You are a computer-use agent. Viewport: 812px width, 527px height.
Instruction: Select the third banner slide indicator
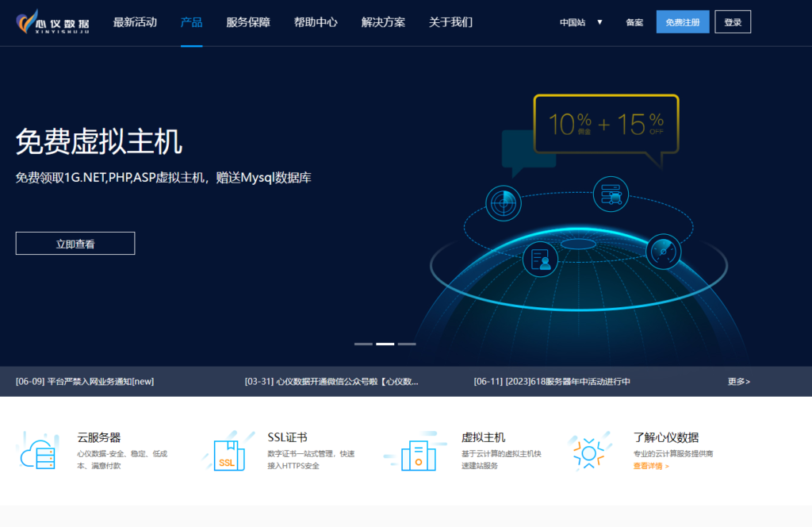pyautogui.click(x=407, y=344)
